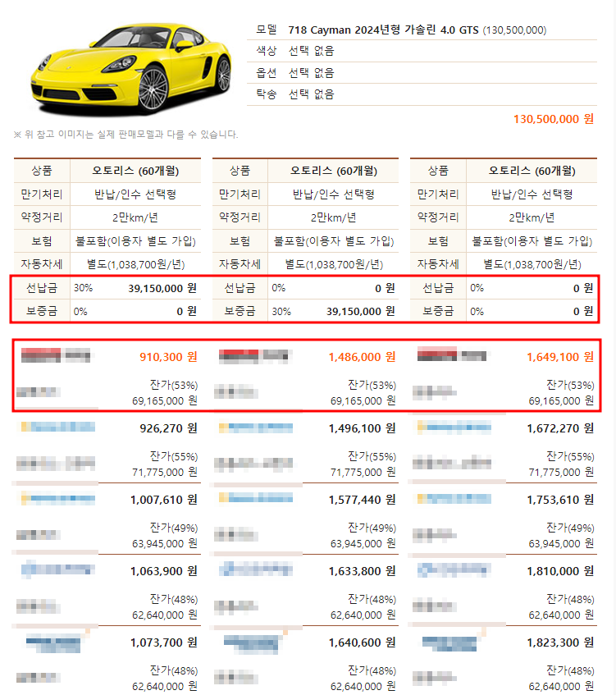This screenshot has height=695, width=616.
Task: Click the monthly fee 926,270 원
Action: (x=168, y=428)
